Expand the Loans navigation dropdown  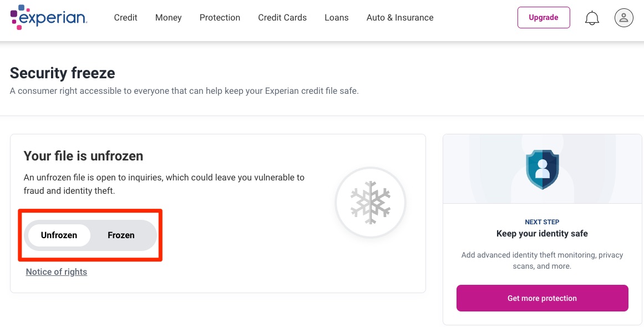pos(336,17)
